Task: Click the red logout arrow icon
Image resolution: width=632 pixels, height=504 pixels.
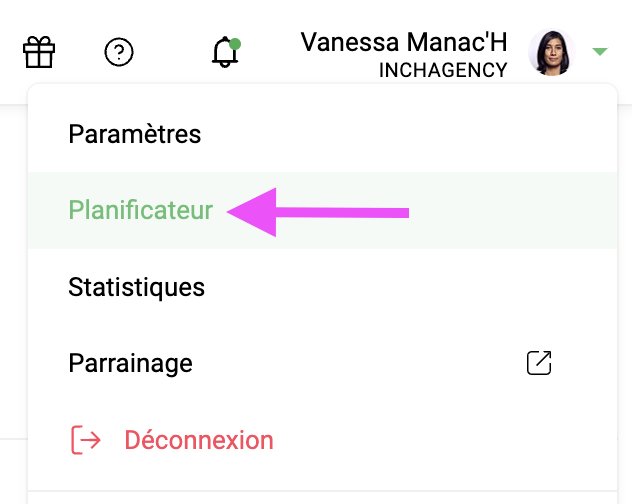Action: pyautogui.click(x=85, y=440)
